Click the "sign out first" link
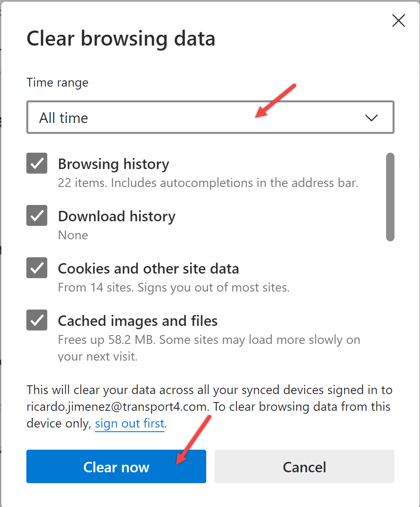Viewport: 420px width, 507px height. coord(130,423)
